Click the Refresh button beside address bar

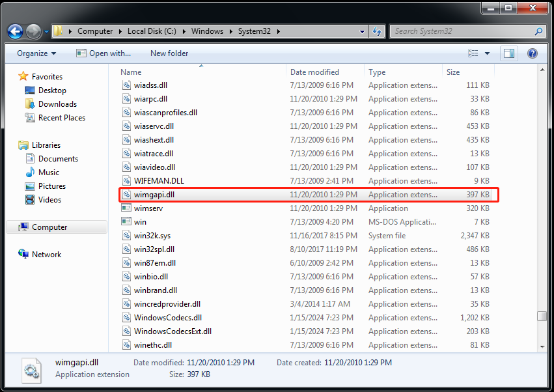pos(377,31)
